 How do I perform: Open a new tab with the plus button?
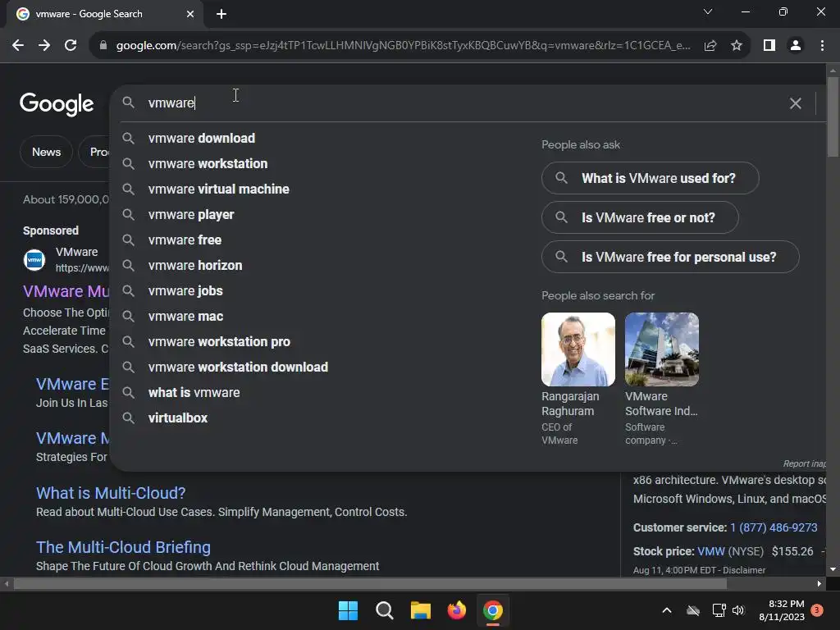tap(221, 14)
